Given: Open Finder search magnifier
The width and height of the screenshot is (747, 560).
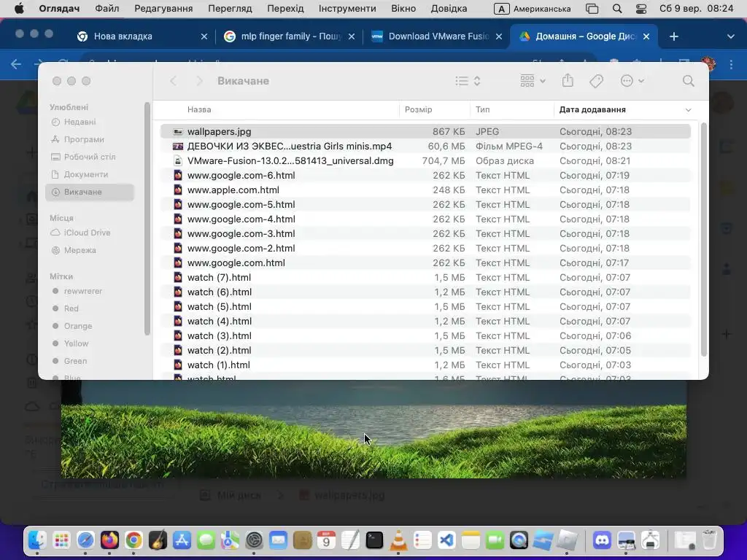Looking at the screenshot, I should pyautogui.click(x=688, y=81).
